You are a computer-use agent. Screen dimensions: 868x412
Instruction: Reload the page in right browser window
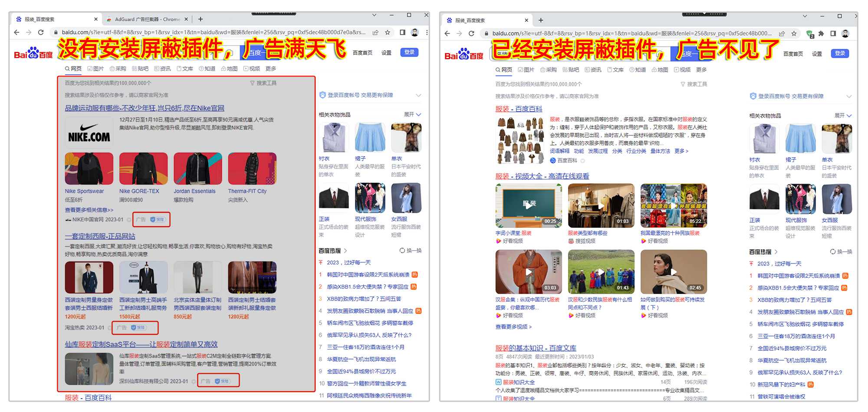coord(471,33)
